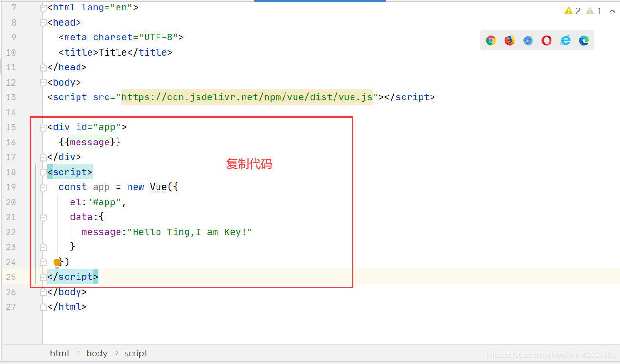Fold the div app block on line 15
This screenshot has width=620, height=364.
tap(43, 127)
